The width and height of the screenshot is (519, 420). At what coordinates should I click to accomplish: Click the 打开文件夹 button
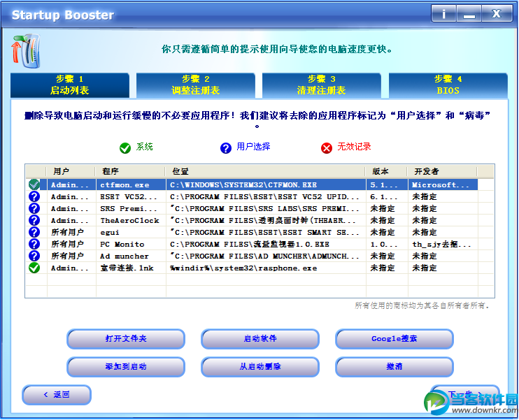[126, 339]
